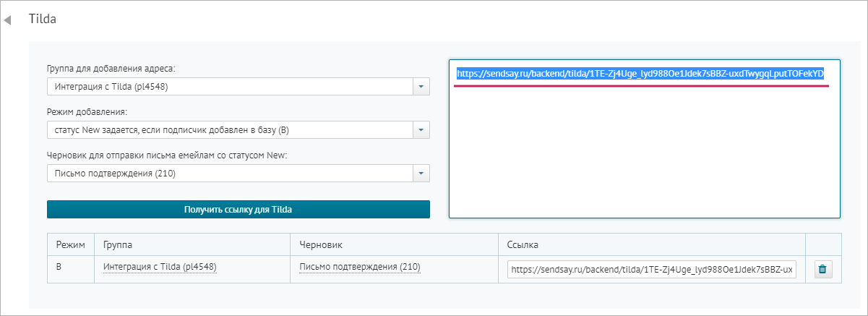868x316 pixels.
Task: Open the 'Письмо подтверждения (210)' link in the table
Action: click(x=359, y=267)
